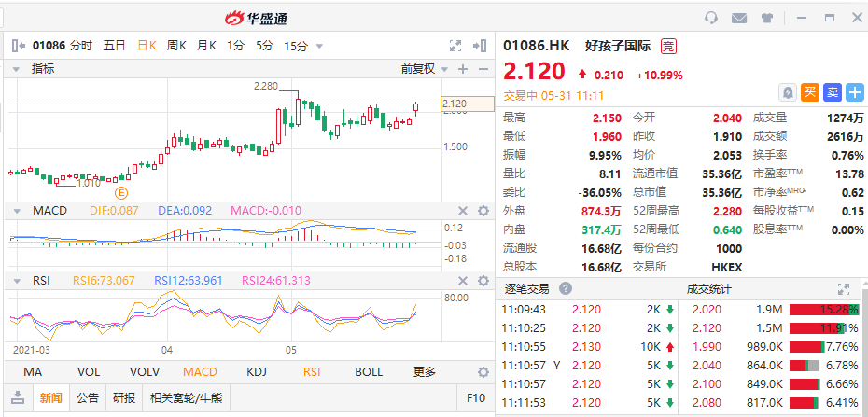Click the blue 卖 sell button
Image resolution: width=868 pixels, height=417 pixels.
832,92
